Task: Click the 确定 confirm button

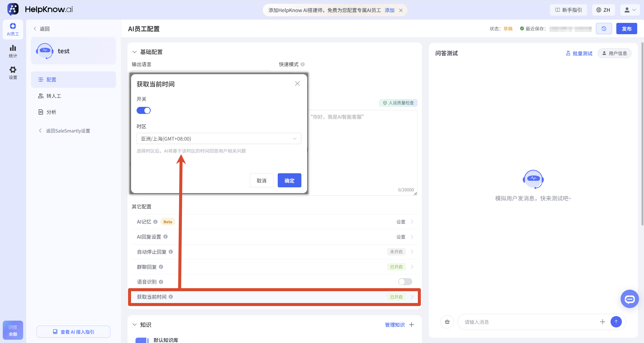Action: pos(289,180)
